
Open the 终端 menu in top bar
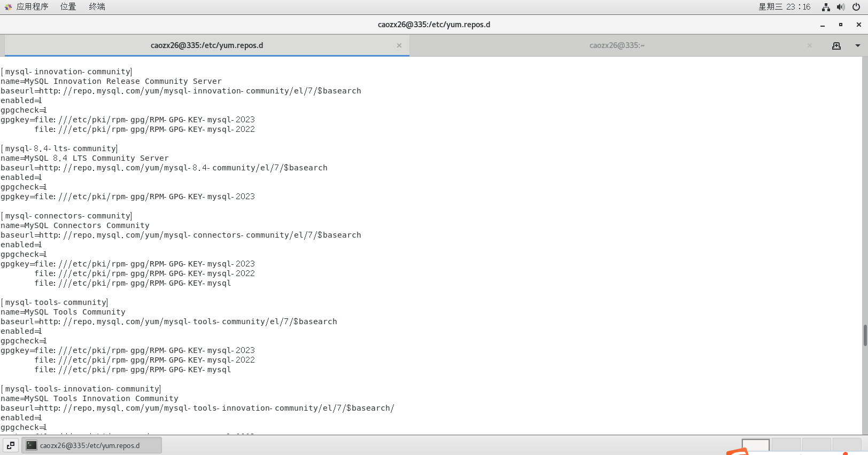coord(97,6)
